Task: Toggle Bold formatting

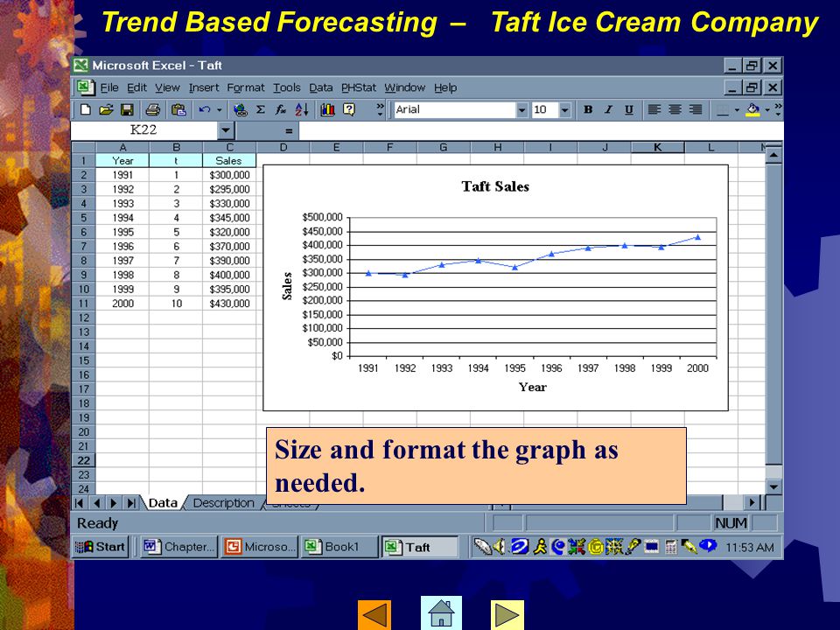Action: pos(588,110)
